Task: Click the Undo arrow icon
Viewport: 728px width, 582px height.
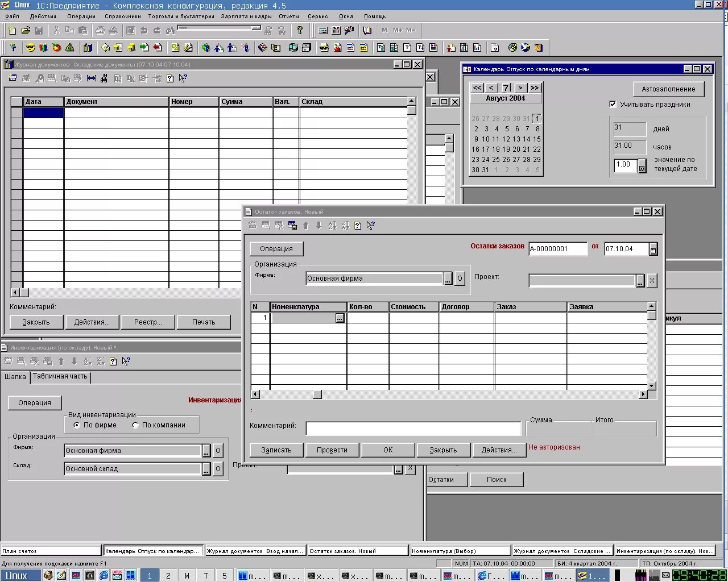Action: (x=144, y=30)
